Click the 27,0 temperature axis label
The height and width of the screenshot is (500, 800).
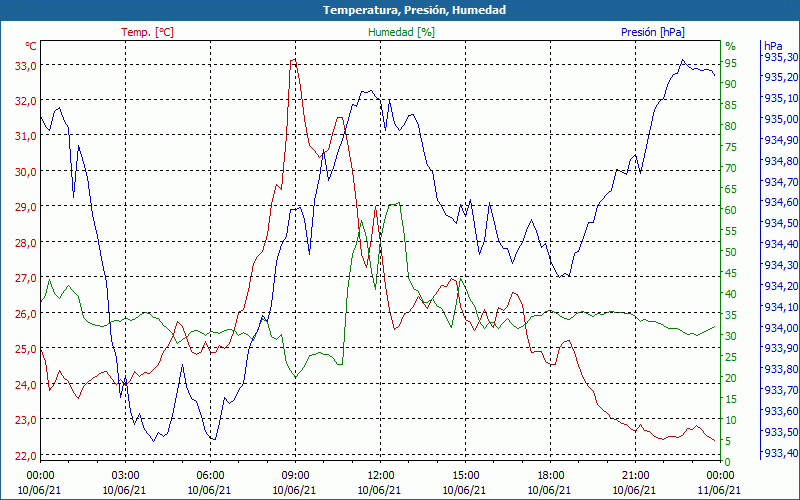click(25, 279)
